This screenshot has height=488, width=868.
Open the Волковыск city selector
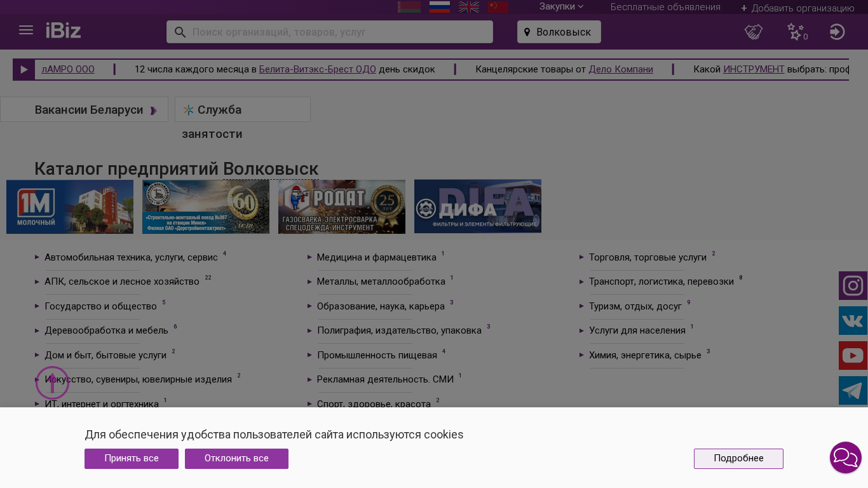tap(559, 32)
